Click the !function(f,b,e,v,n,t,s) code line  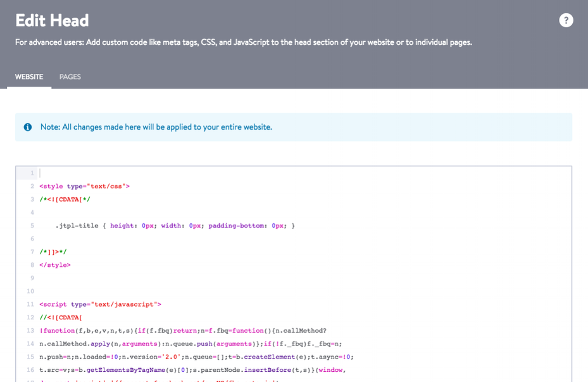tap(183, 331)
